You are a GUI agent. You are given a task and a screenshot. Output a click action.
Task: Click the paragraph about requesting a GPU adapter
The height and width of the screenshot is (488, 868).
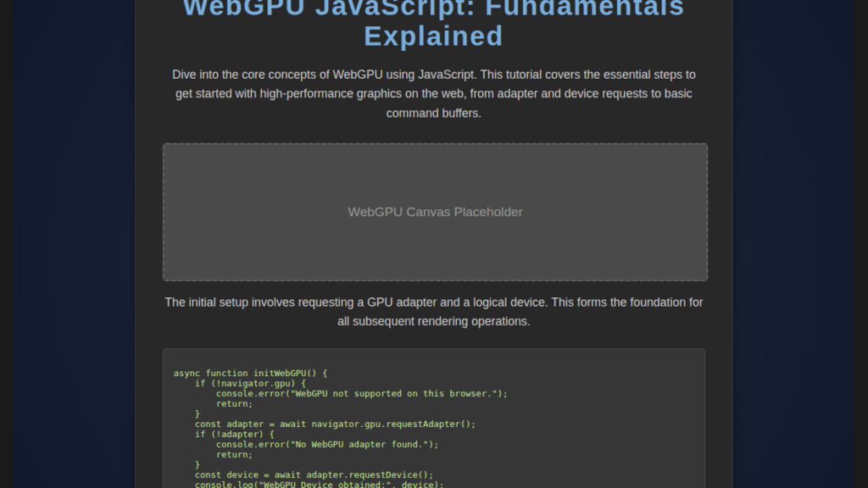point(434,311)
